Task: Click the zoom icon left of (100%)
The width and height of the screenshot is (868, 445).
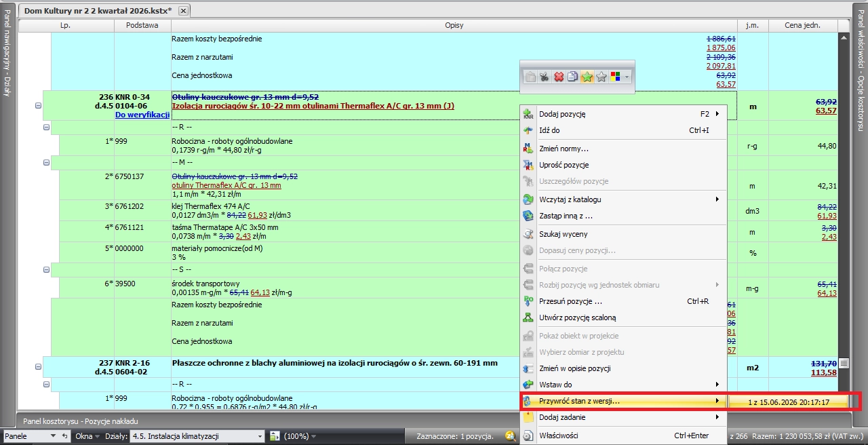Action: pyautogui.click(x=275, y=436)
